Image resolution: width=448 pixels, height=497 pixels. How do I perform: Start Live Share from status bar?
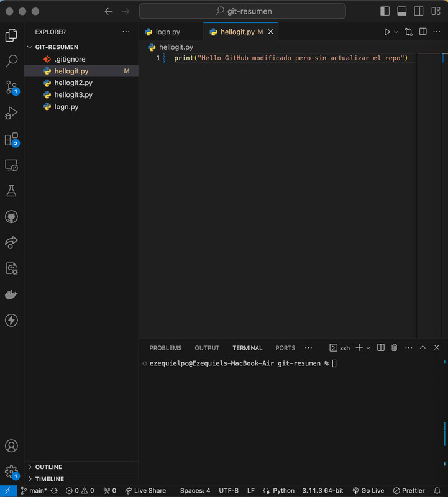[x=145, y=491]
